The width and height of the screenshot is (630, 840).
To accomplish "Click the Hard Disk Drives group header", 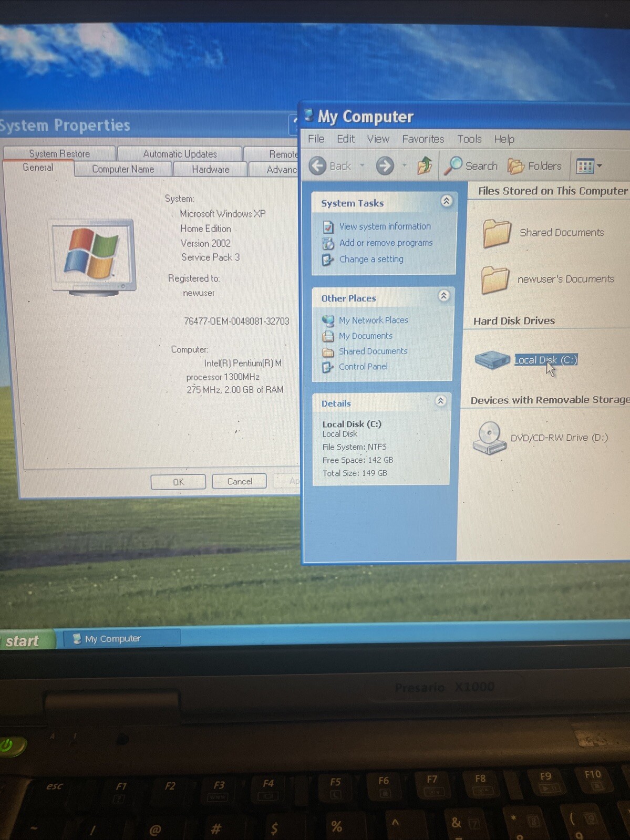I will (514, 321).
